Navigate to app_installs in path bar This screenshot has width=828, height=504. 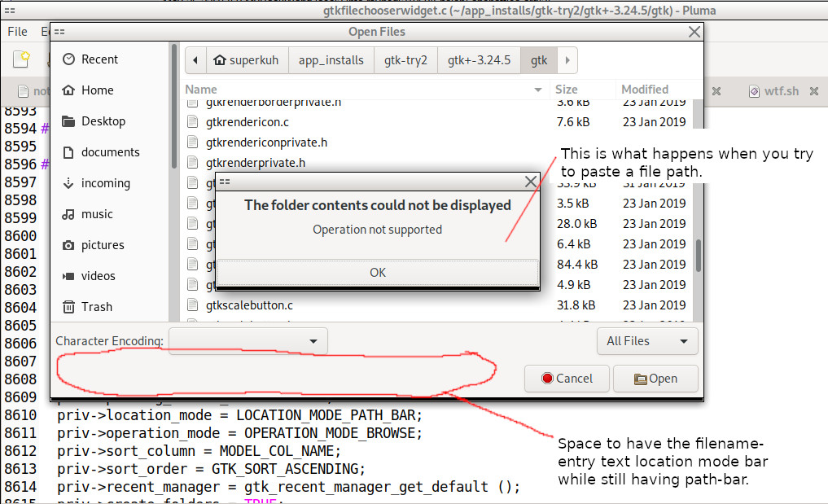coord(331,60)
